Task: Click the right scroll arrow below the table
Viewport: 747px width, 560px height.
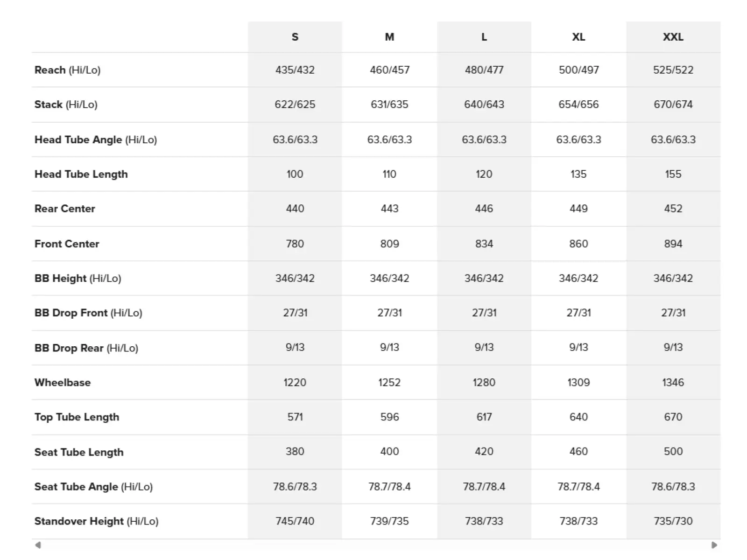Action: pos(714,545)
